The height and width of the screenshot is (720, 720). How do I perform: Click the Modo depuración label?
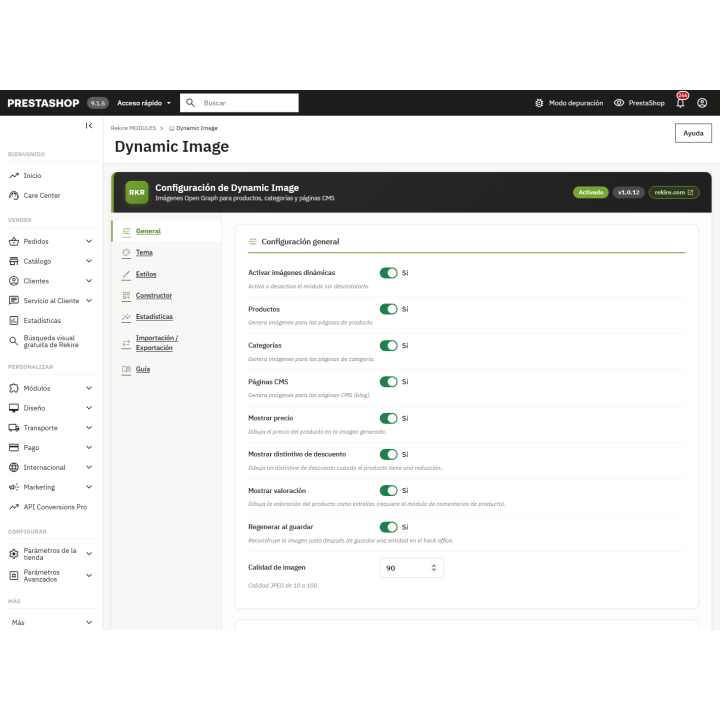576,103
